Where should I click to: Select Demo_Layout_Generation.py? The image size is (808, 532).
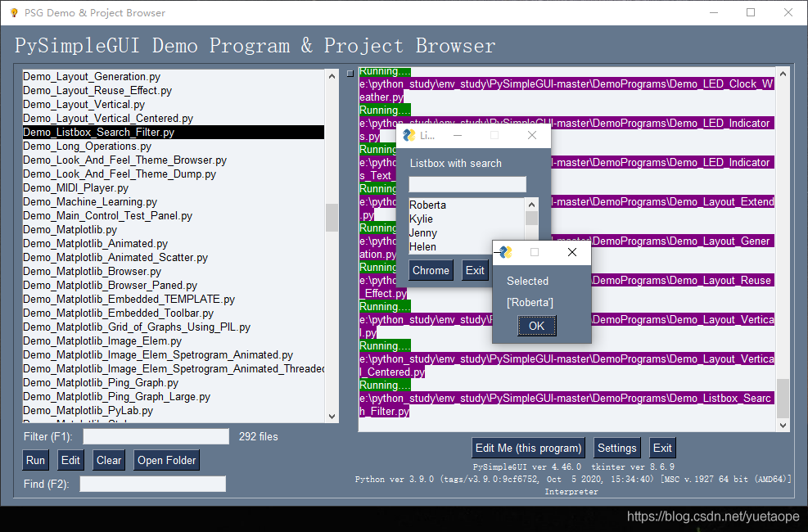coord(174,77)
